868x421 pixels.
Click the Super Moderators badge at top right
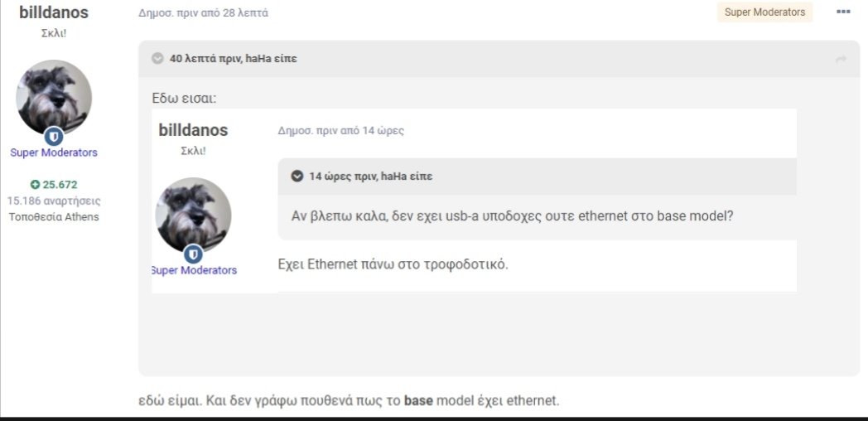[764, 12]
